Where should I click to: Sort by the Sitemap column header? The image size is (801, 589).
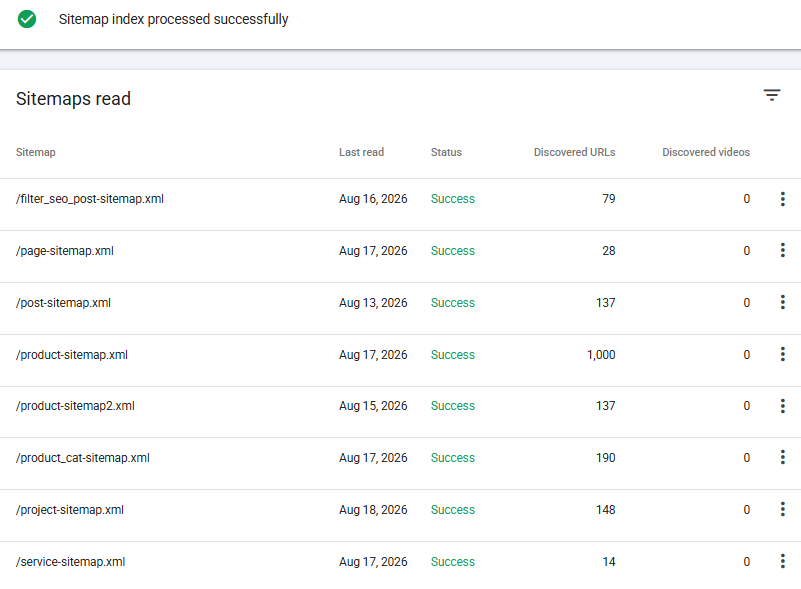(x=36, y=152)
